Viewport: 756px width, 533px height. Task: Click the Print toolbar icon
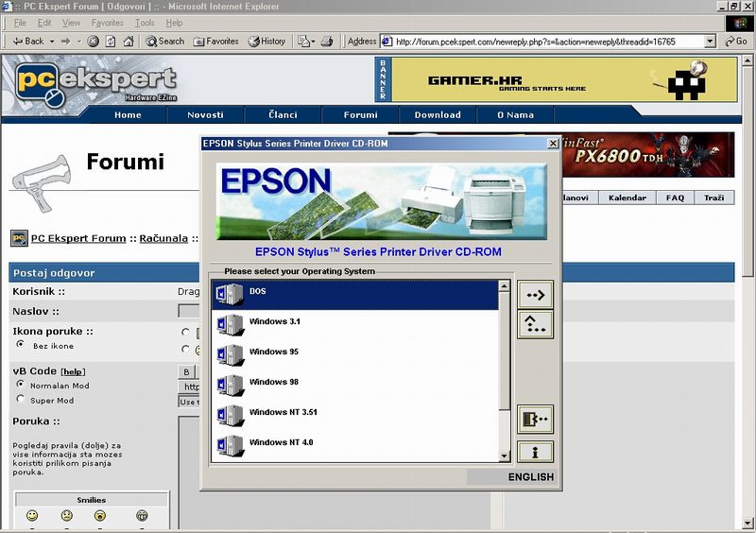pos(327,42)
